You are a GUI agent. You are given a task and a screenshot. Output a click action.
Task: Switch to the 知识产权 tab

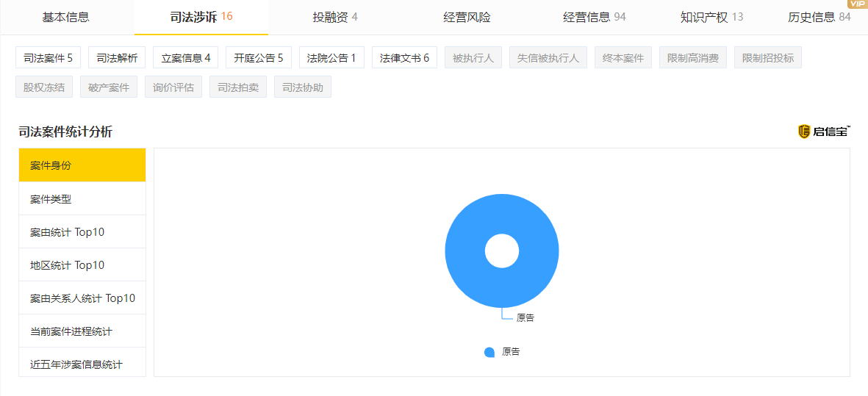click(711, 17)
